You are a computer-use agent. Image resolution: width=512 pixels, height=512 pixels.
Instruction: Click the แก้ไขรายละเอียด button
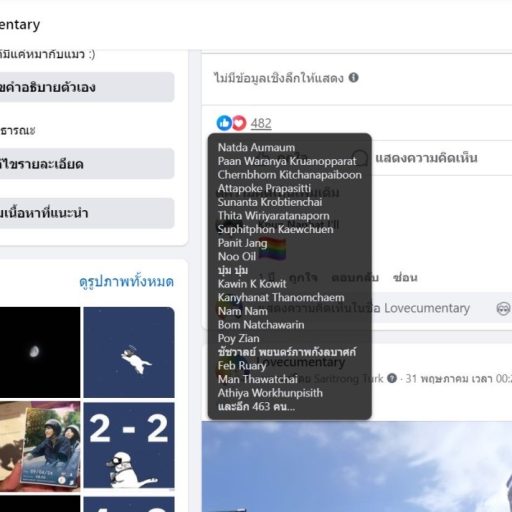pos(87,164)
